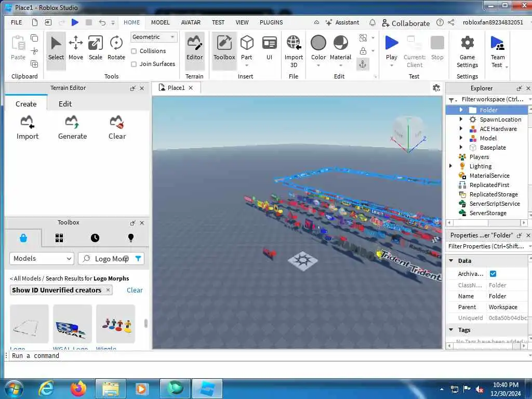This screenshot has height=399, width=532.
Task: Switch to the terrain Edit tab
Action: click(65, 104)
